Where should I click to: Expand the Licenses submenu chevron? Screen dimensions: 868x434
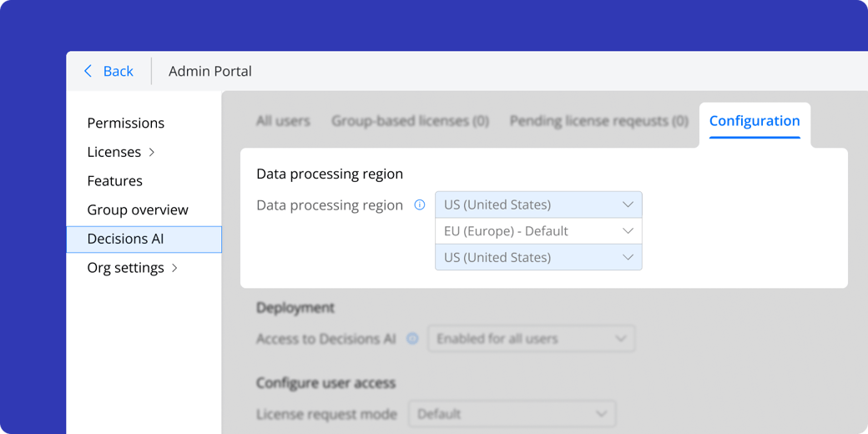(x=152, y=152)
